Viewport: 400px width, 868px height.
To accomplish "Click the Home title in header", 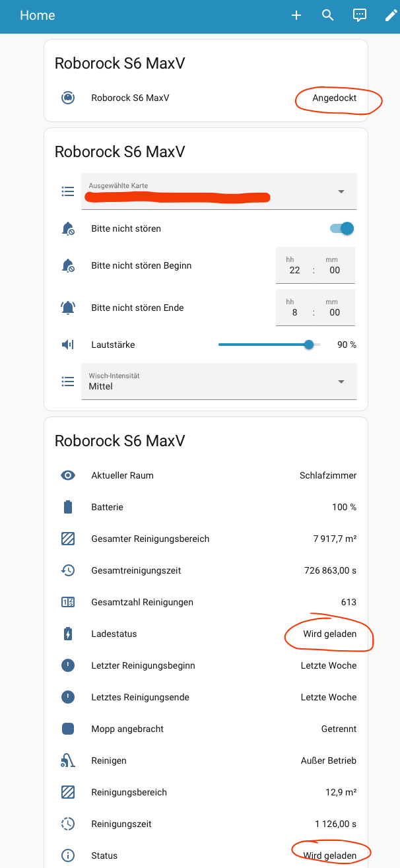I will coord(38,15).
